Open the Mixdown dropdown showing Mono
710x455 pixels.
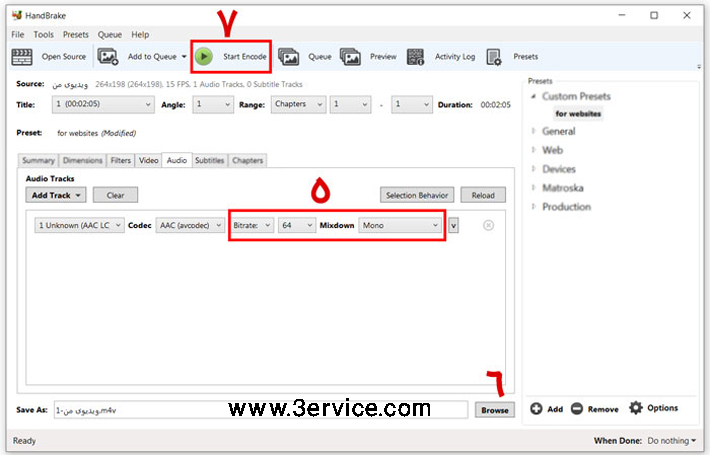pyautogui.click(x=400, y=225)
